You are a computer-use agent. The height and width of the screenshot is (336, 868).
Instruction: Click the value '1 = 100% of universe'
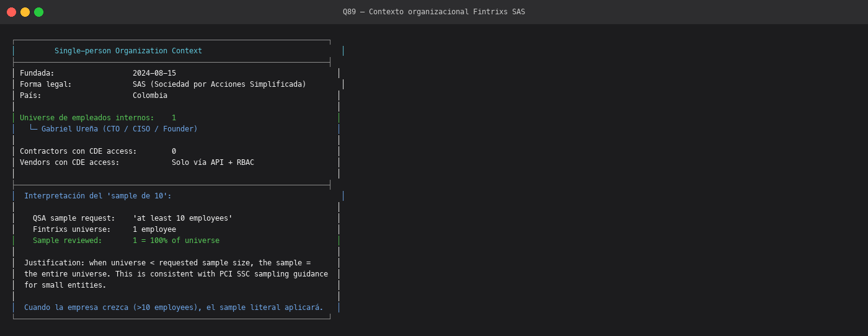(176, 241)
